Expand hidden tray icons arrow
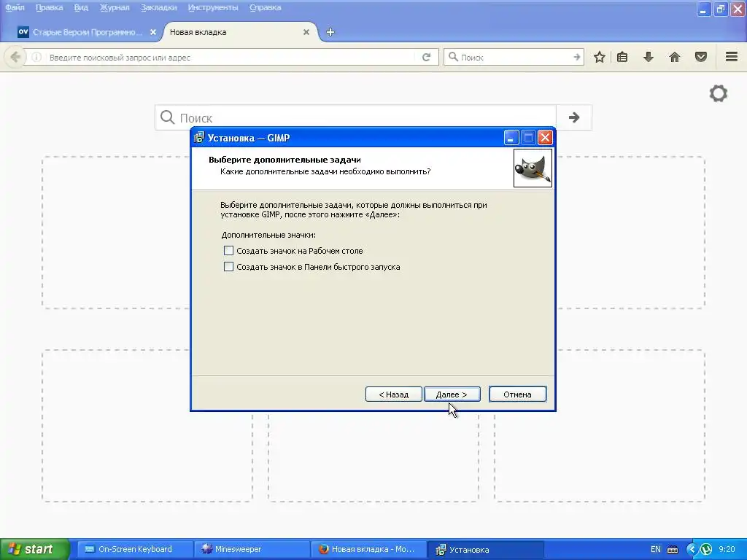 (x=692, y=550)
